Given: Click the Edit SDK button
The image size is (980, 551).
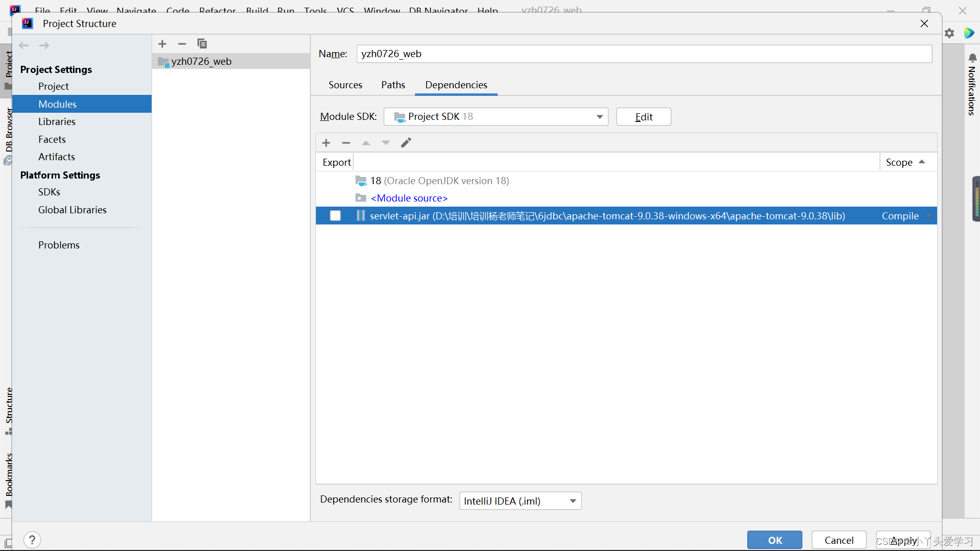Looking at the screenshot, I should click(x=644, y=117).
